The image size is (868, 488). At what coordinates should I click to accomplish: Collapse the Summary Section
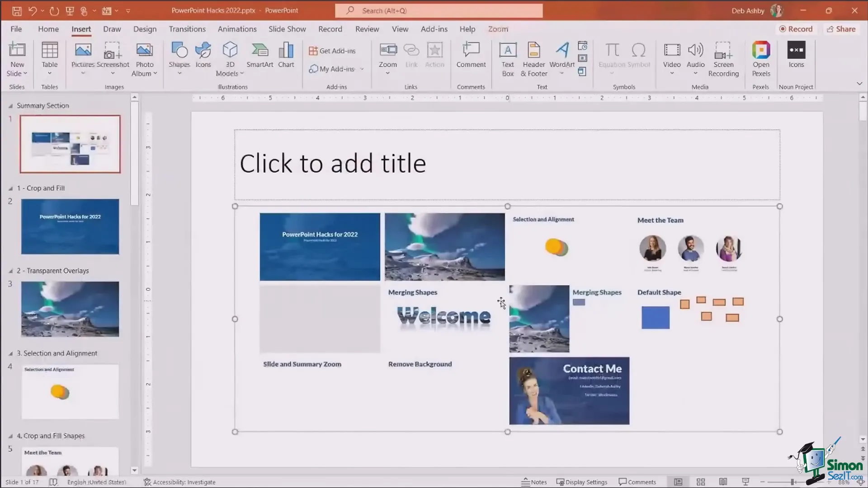(x=10, y=106)
